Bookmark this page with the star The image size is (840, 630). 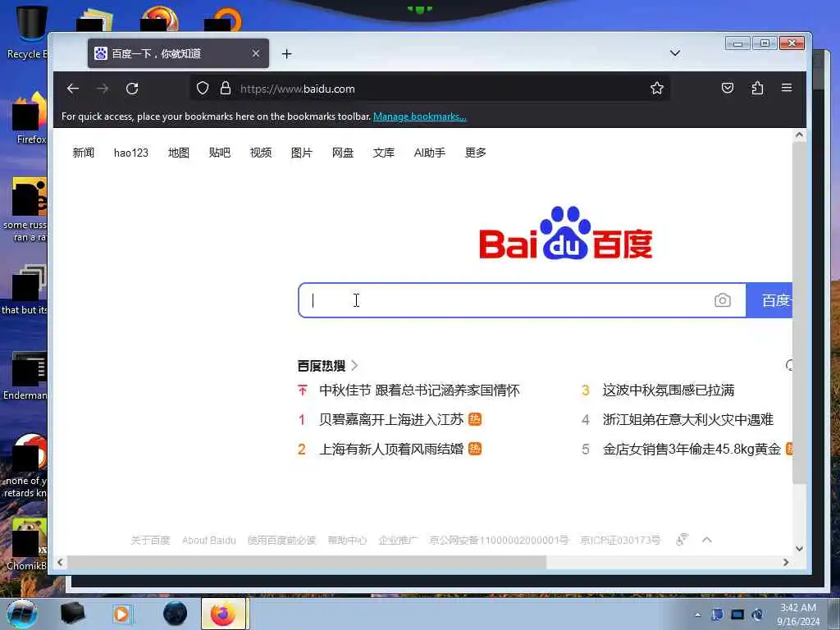pos(657,89)
